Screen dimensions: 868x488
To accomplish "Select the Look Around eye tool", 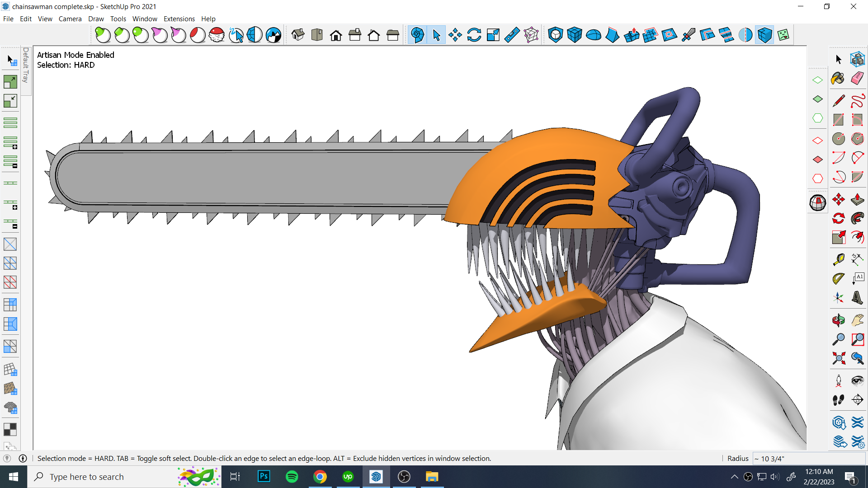I will tap(858, 380).
